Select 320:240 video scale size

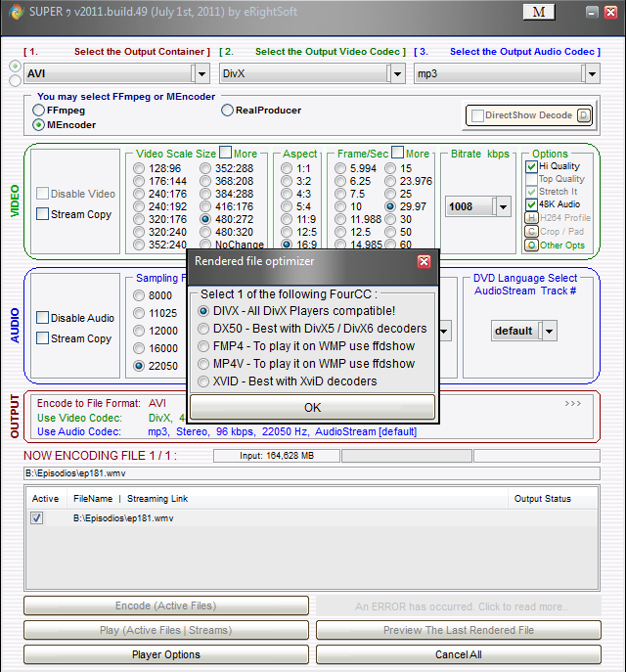(139, 232)
